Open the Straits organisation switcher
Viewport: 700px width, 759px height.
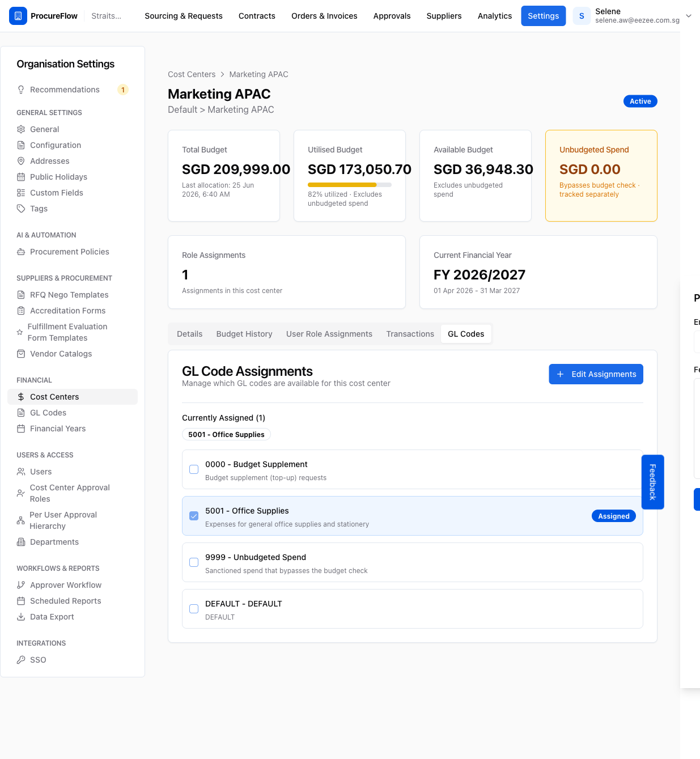(x=107, y=16)
